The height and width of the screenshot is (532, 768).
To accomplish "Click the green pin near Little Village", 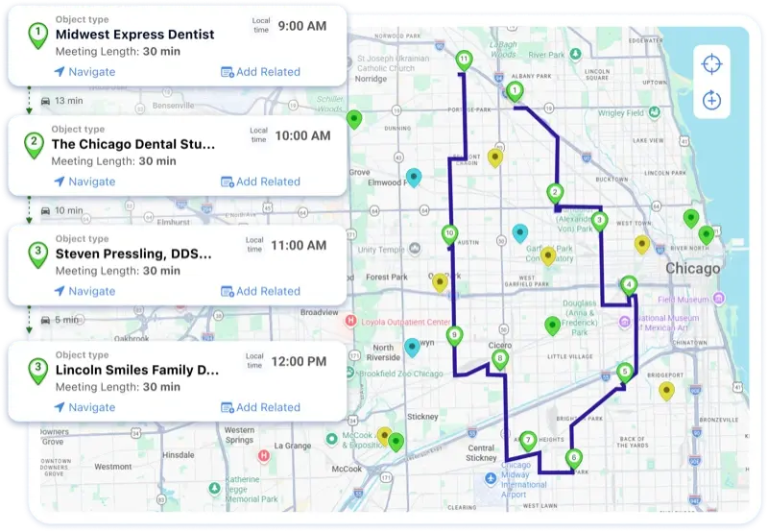I will coord(553,326).
